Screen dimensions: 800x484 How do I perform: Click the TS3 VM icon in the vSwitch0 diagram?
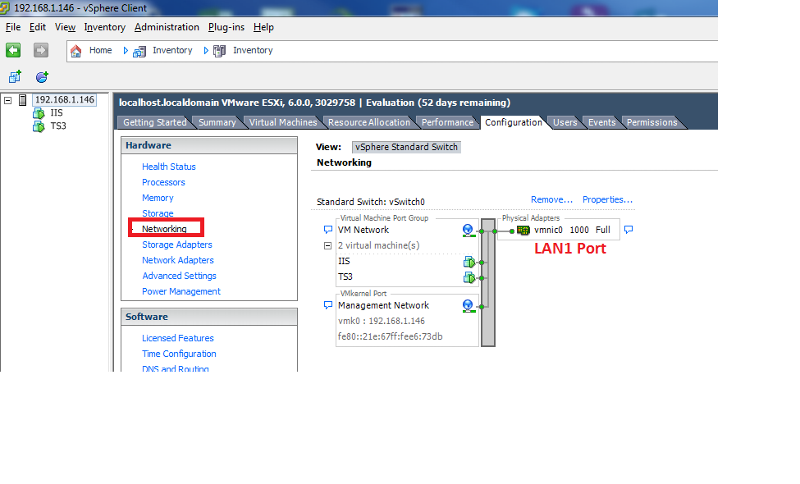click(x=469, y=277)
